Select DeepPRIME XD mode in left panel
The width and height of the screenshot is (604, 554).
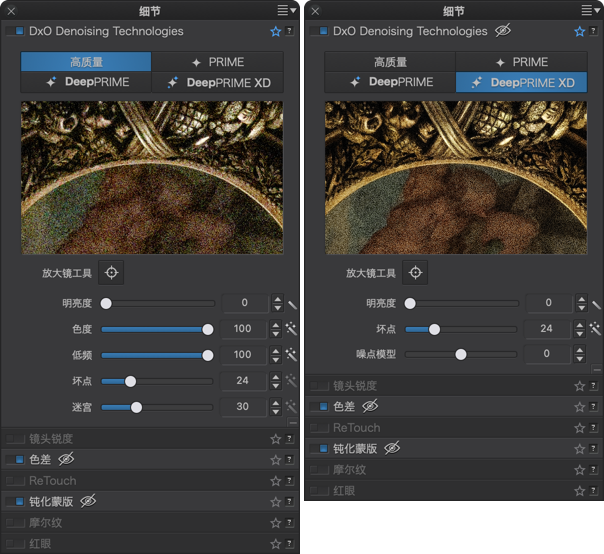coord(218,82)
